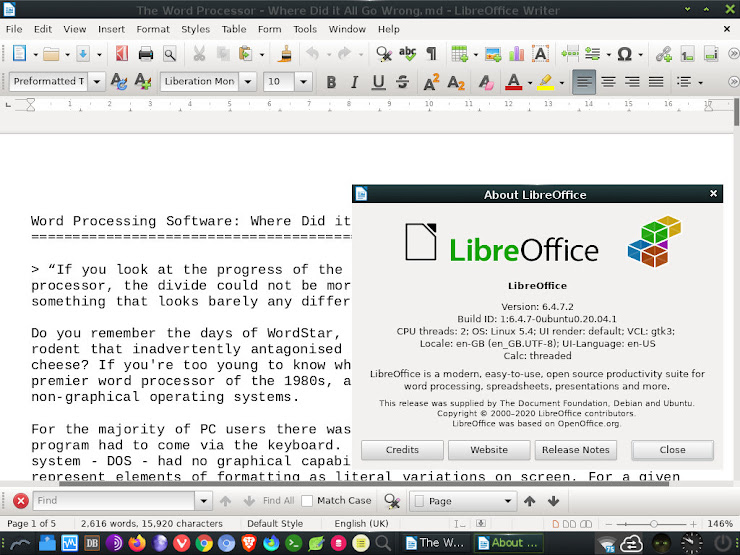The width and height of the screenshot is (740, 555).
Task: Click the Undo arrow
Action: point(312,54)
